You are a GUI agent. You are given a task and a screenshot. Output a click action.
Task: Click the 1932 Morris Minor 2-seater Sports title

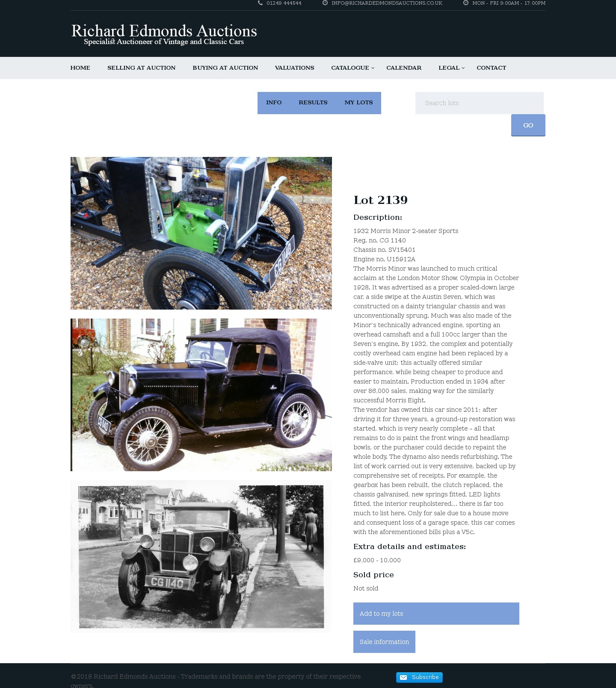406,231
